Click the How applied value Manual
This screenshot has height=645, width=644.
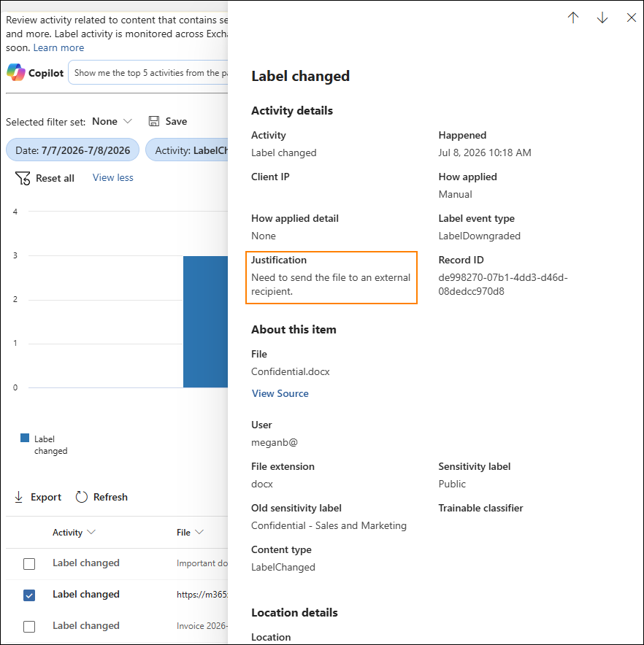(x=455, y=194)
